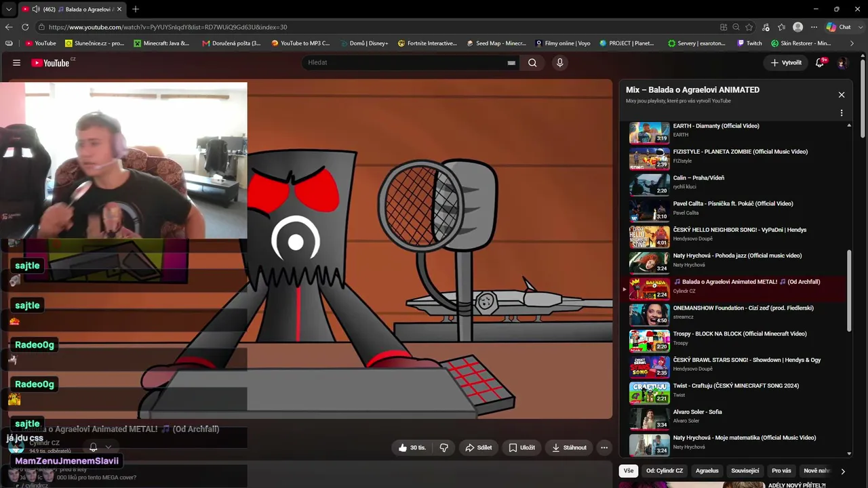Download the video with Stáhnout
Viewport: 868px width, 488px height.
tap(570, 447)
